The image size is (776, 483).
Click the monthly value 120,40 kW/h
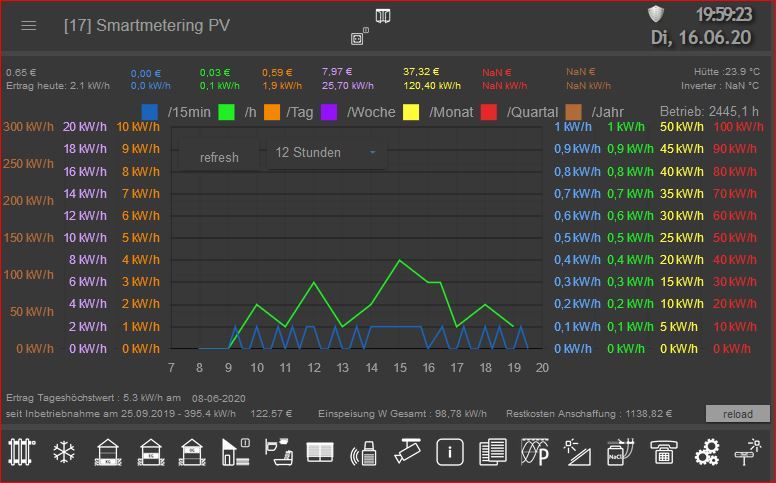coord(432,86)
